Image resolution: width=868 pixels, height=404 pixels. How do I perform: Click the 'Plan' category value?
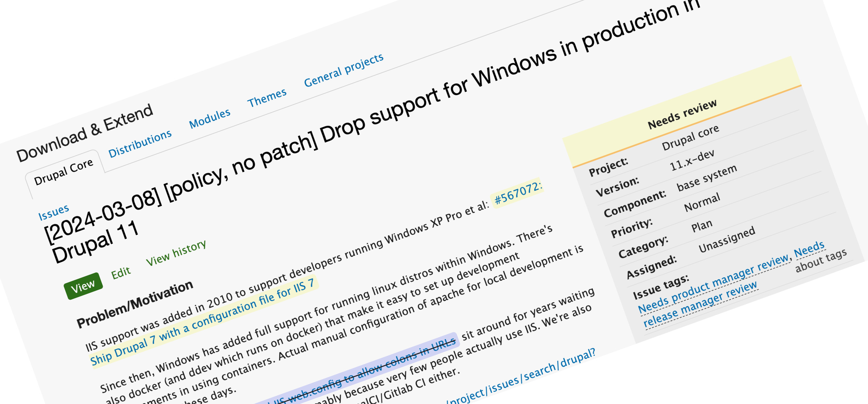[702, 226]
